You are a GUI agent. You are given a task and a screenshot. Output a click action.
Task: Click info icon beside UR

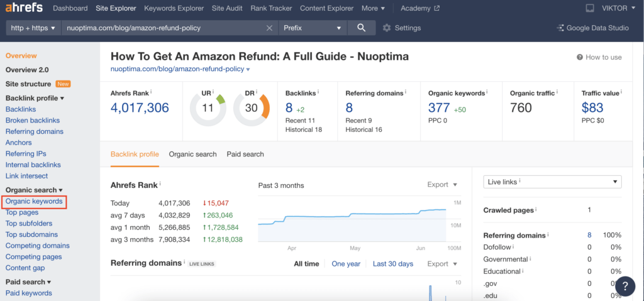(213, 92)
